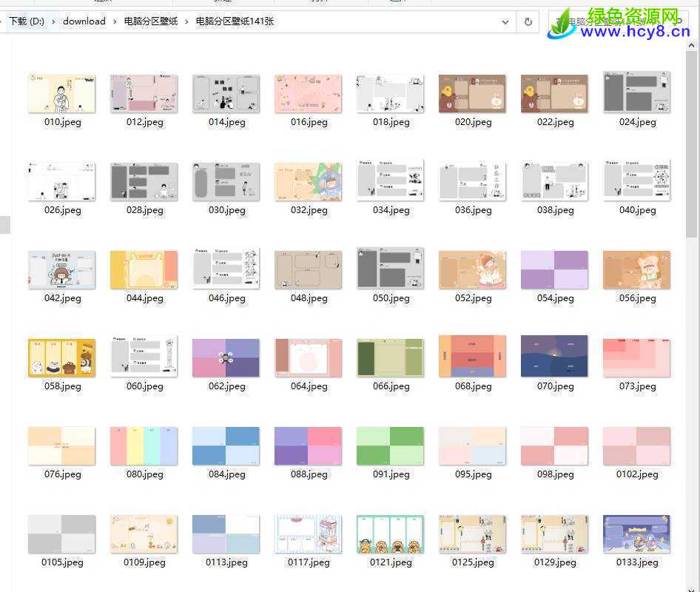Expand the chevron after the download breadcrumb
This screenshot has width=700, height=592.
click(x=115, y=21)
